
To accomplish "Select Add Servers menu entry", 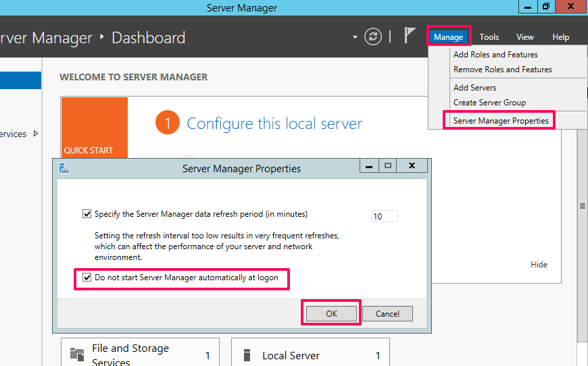I will [x=474, y=88].
